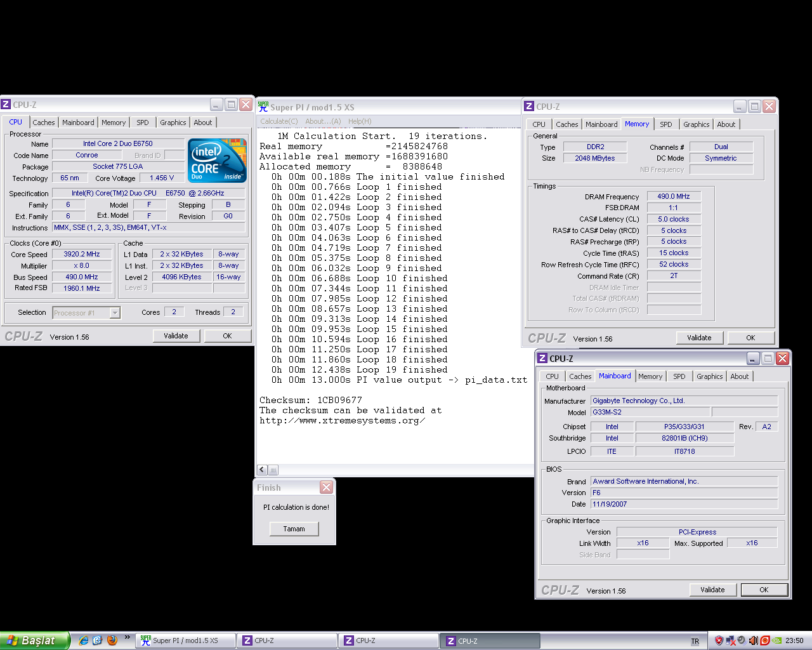The height and width of the screenshot is (650, 812).
Task: Open About tab in the left CPU-Z window
Action: (203, 123)
